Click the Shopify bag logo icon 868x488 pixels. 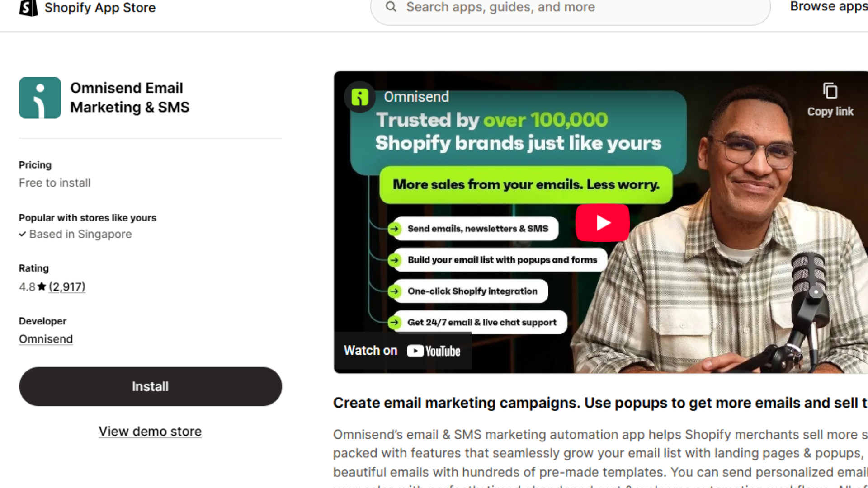point(28,8)
